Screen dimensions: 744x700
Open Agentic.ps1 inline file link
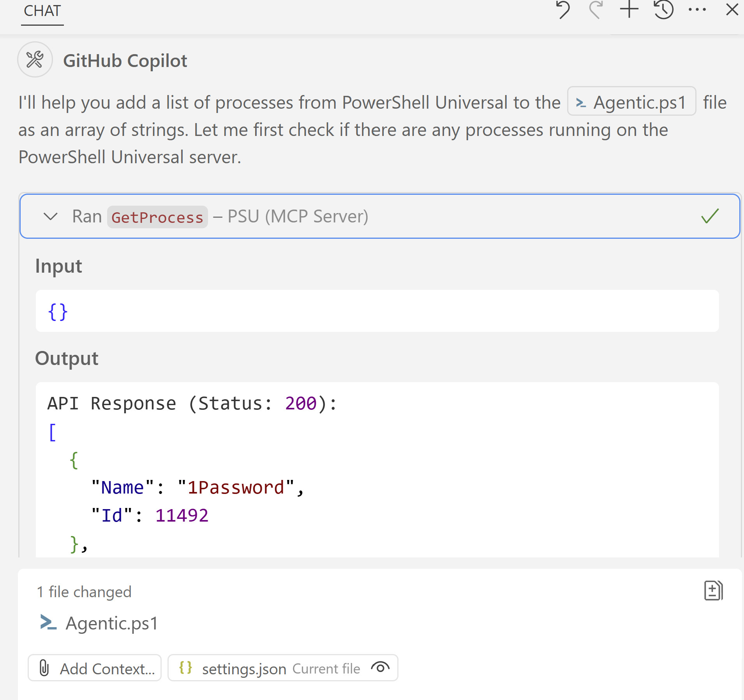[x=631, y=102]
